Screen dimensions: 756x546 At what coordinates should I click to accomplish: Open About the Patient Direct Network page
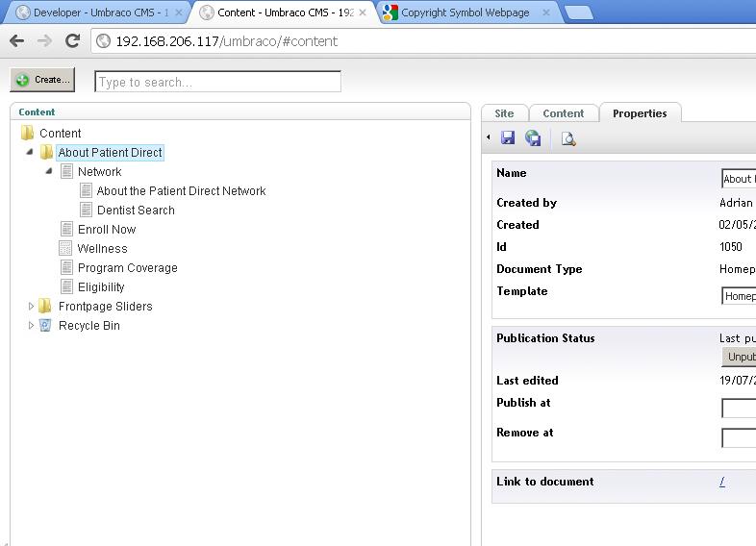181,191
